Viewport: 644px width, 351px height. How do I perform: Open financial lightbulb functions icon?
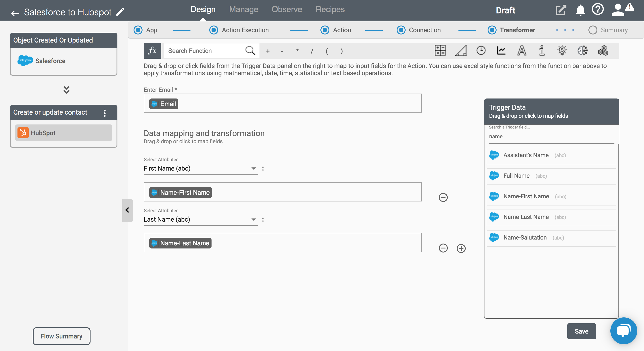562,50
